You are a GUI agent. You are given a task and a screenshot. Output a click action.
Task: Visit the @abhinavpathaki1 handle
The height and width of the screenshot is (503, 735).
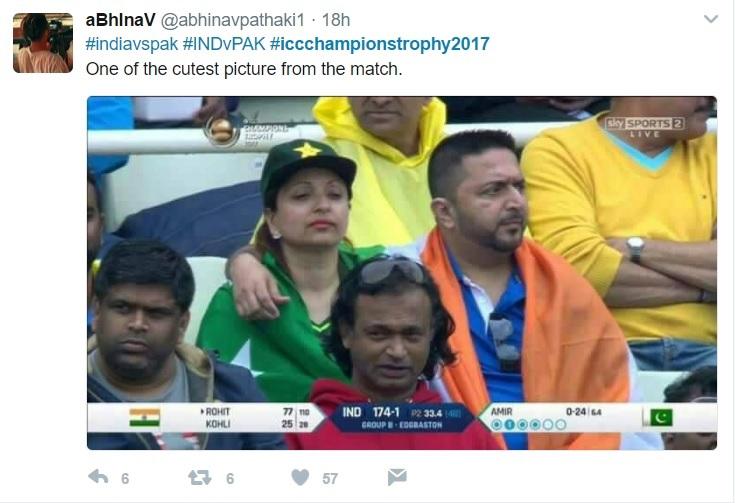(x=233, y=20)
